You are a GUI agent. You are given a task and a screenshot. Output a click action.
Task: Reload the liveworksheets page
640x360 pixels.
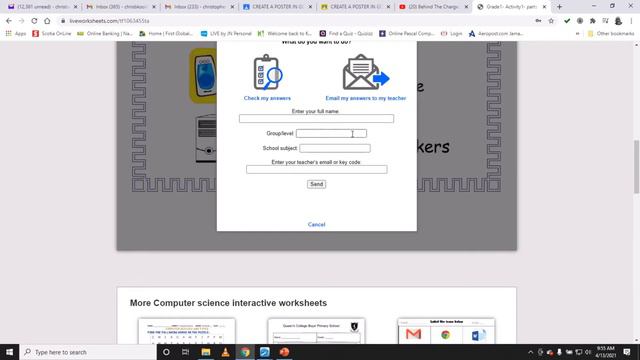(x=34, y=21)
